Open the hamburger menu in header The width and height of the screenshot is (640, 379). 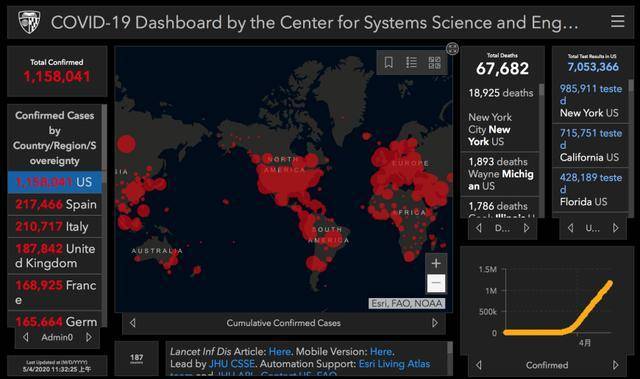[x=618, y=21]
